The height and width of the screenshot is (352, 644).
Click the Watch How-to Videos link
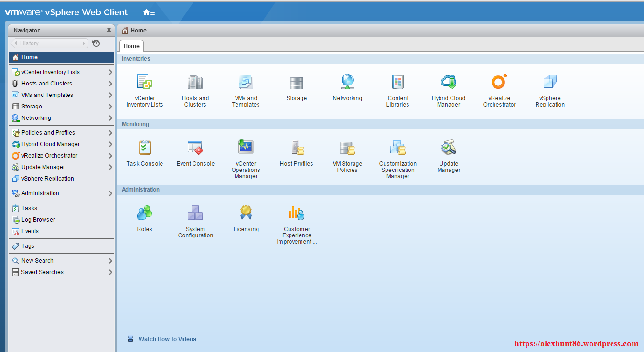pyautogui.click(x=167, y=339)
